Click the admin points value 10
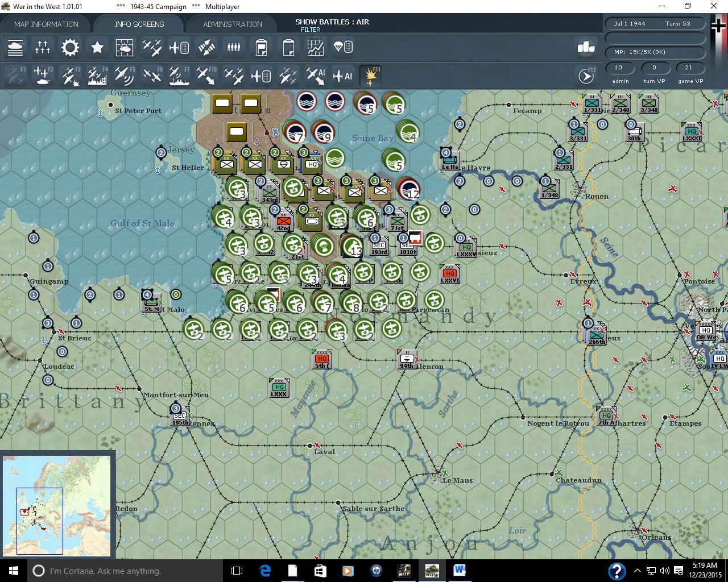 click(618, 68)
